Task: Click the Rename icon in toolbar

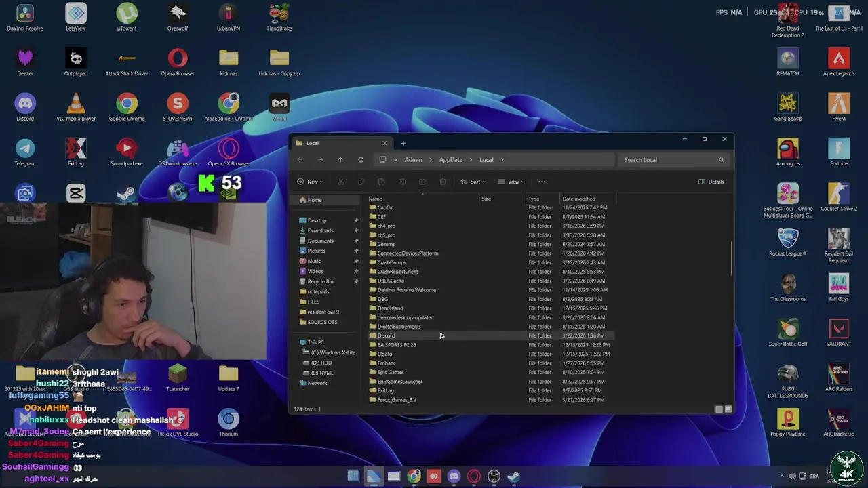Action: 402,182
